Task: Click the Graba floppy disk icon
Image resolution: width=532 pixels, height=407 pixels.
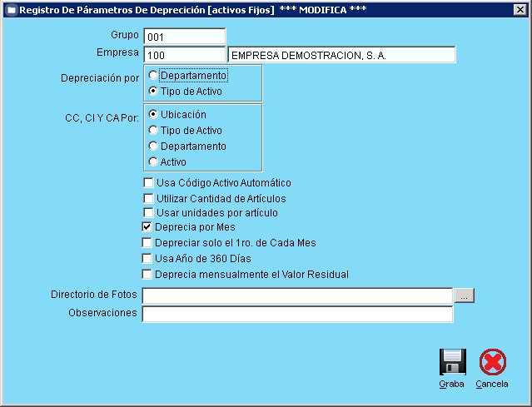Action: (x=452, y=362)
